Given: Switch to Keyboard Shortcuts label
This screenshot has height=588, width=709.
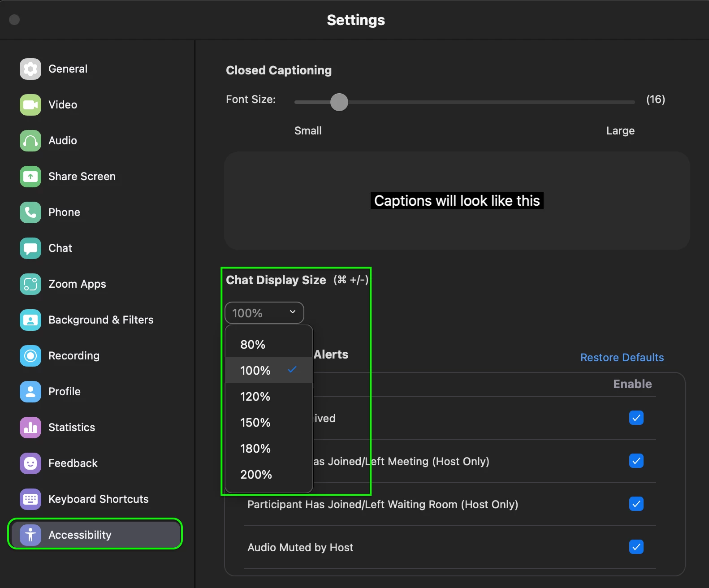Looking at the screenshot, I should [99, 499].
